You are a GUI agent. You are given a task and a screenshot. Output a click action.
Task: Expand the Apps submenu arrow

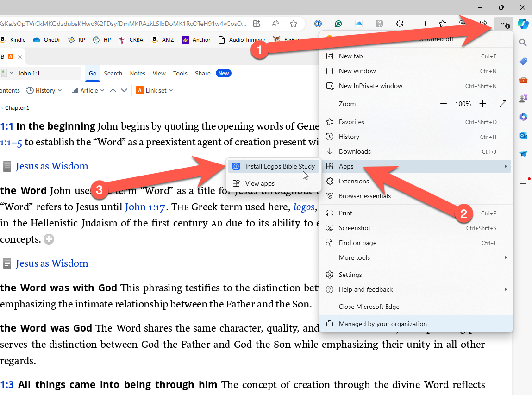(506, 166)
